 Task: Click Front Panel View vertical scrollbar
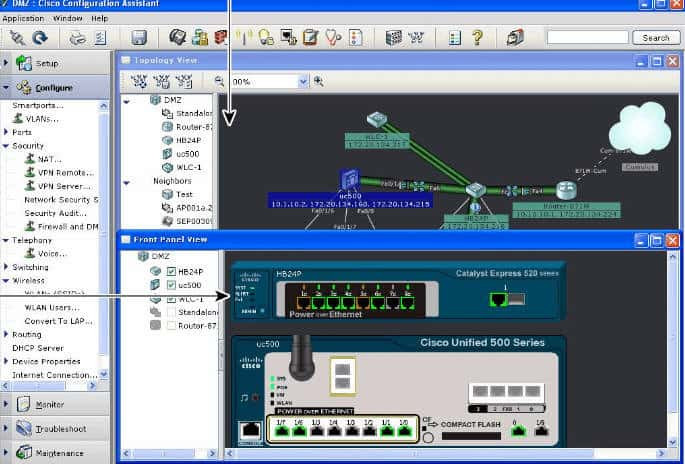673,350
